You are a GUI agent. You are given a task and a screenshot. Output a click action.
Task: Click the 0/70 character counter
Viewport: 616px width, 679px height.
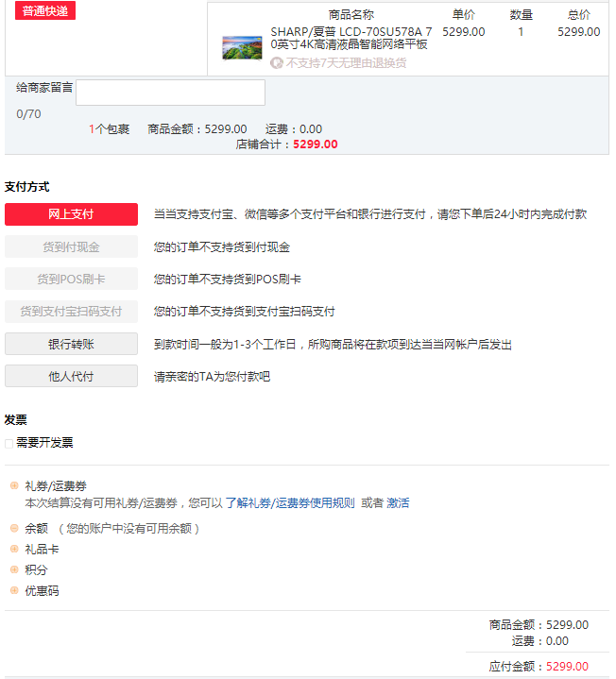pyautogui.click(x=28, y=114)
